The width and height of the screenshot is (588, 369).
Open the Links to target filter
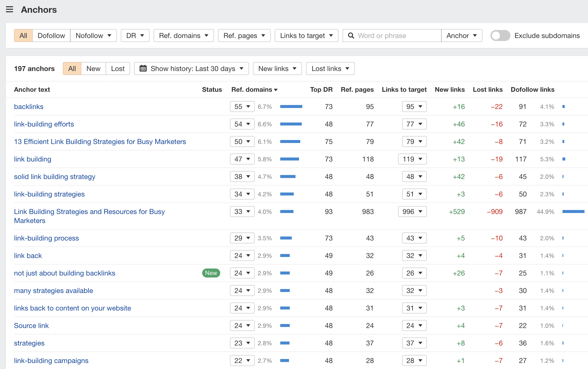[307, 35]
